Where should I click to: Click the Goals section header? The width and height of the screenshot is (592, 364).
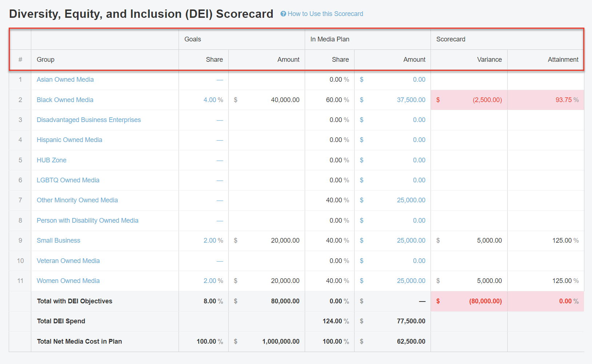tap(192, 39)
